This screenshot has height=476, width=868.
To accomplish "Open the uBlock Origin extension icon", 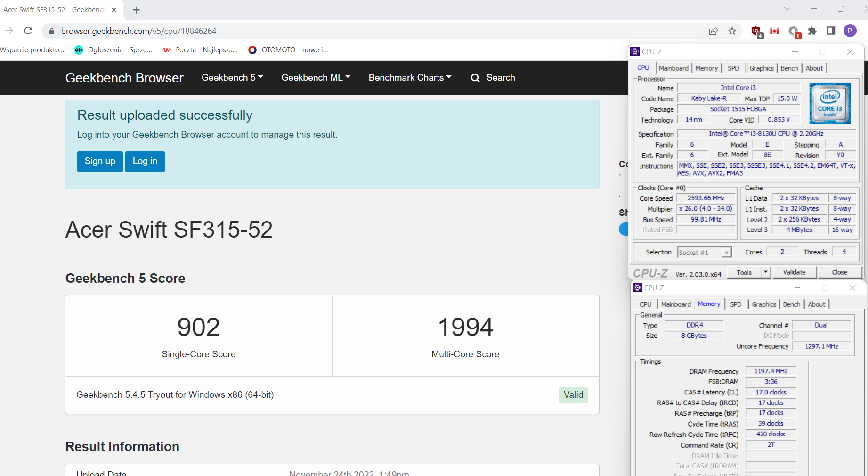I will click(x=757, y=32).
